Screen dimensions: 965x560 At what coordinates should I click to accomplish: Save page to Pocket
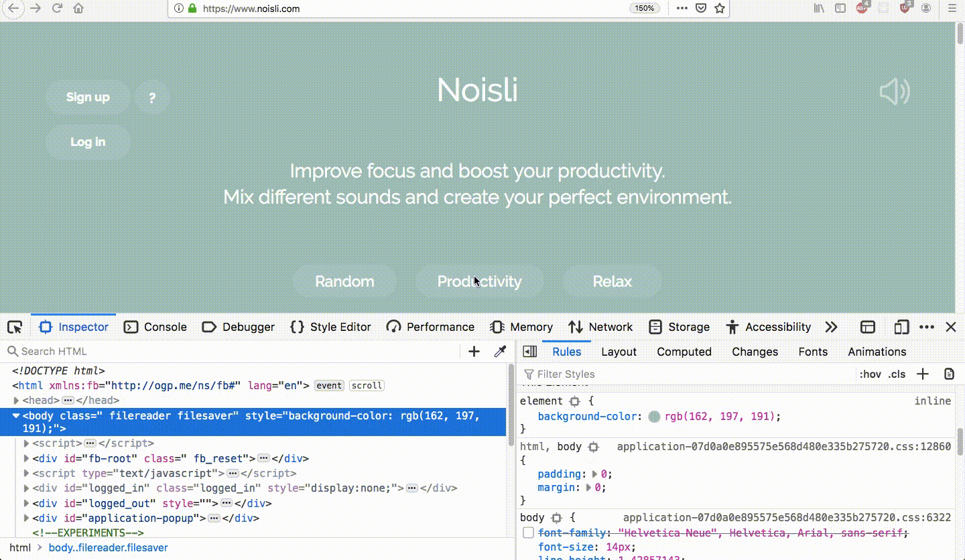(700, 9)
